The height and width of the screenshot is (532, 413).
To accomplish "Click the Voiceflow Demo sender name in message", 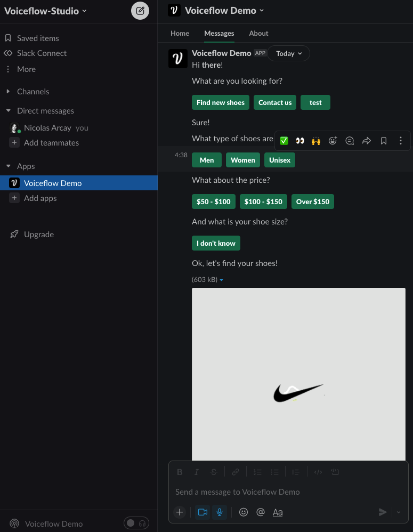I will pos(221,53).
